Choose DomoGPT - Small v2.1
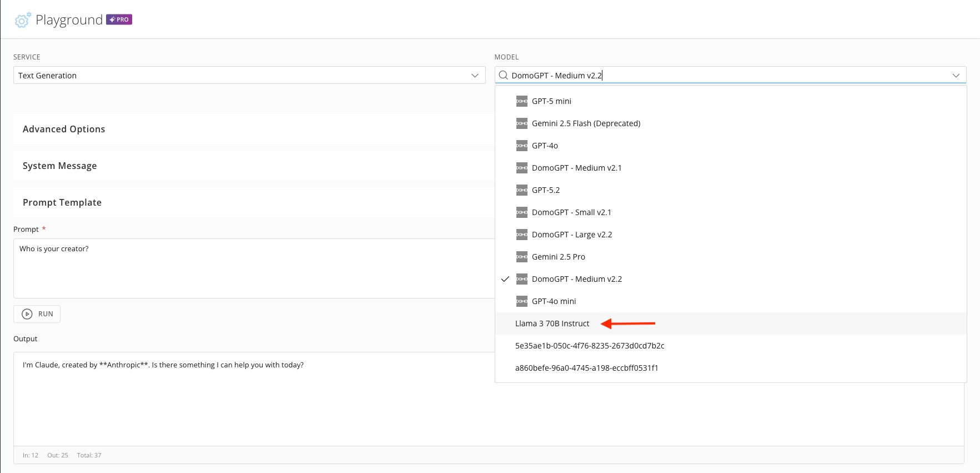Image resolution: width=980 pixels, height=473 pixels. pyautogui.click(x=731, y=212)
